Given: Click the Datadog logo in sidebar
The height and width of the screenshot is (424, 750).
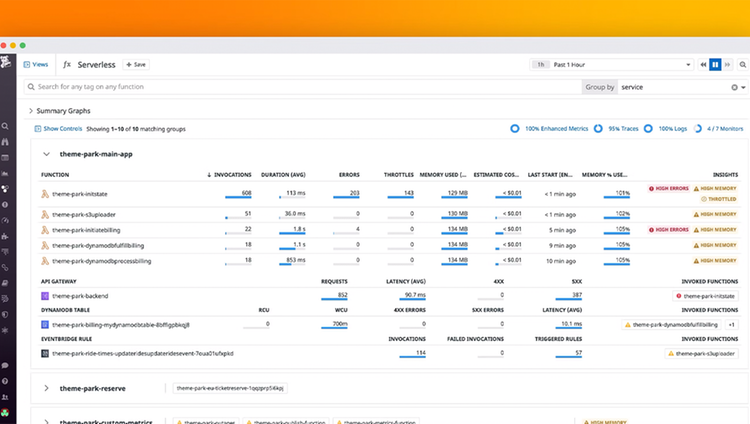Looking at the screenshot, I should (x=6, y=62).
